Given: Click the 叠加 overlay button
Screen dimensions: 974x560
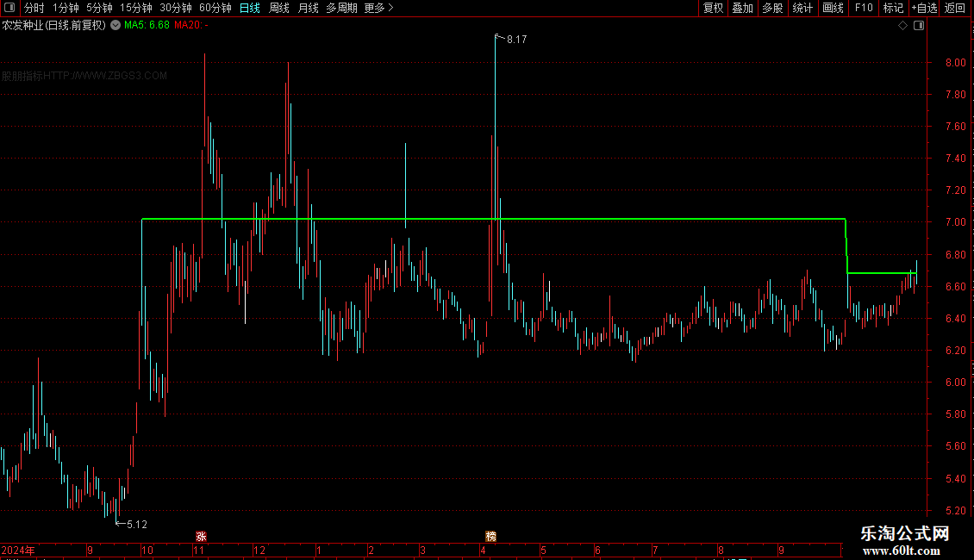Looking at the screenshot, I should pyautogui.click(x=742, y=8).
